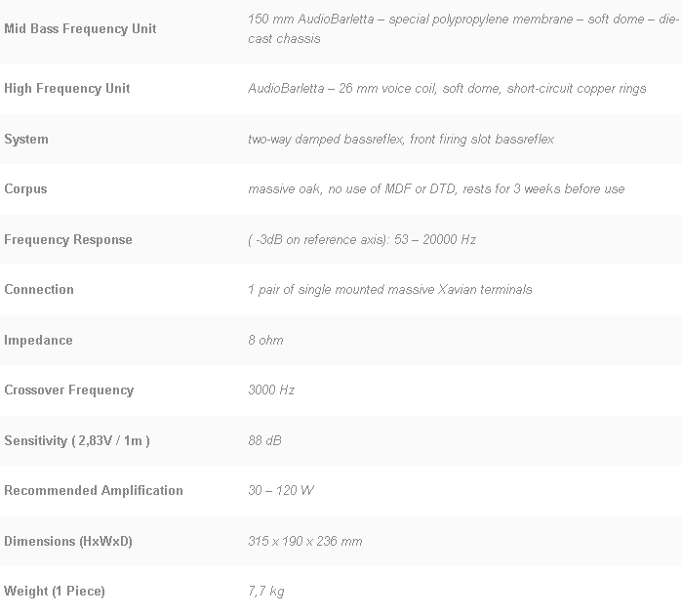Click the Mid Bass Frequency Unit label
The height and width of the screenshot is (616, 682).
(x=80, y=29)
